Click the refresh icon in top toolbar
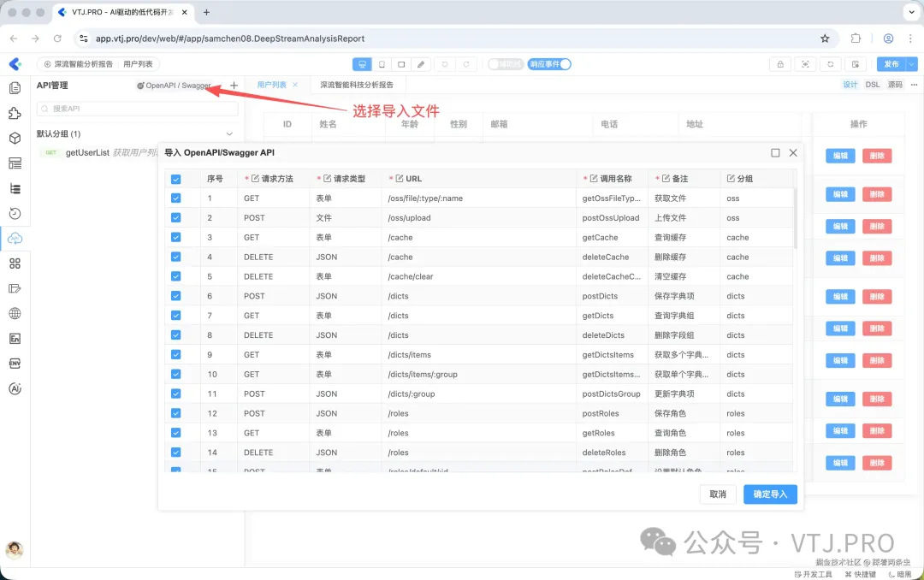924x580 pixels. click(x=830, y=64)
